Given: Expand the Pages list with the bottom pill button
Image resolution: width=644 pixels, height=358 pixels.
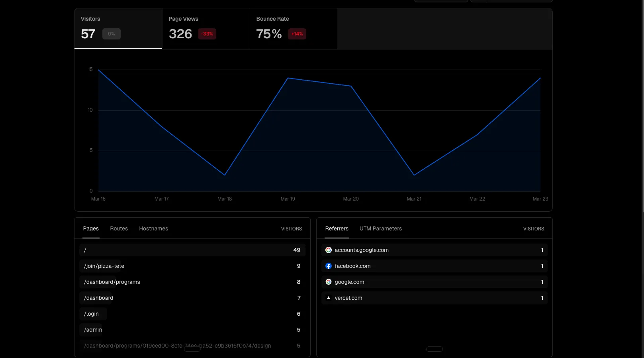Looking at the screenshot, I should (192, 349).
